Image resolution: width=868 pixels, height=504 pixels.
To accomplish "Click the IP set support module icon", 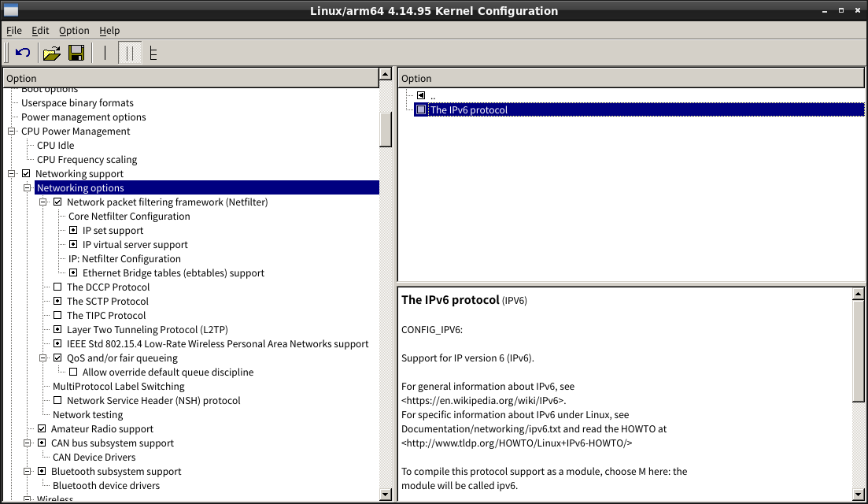I will (x=73, y=231).
